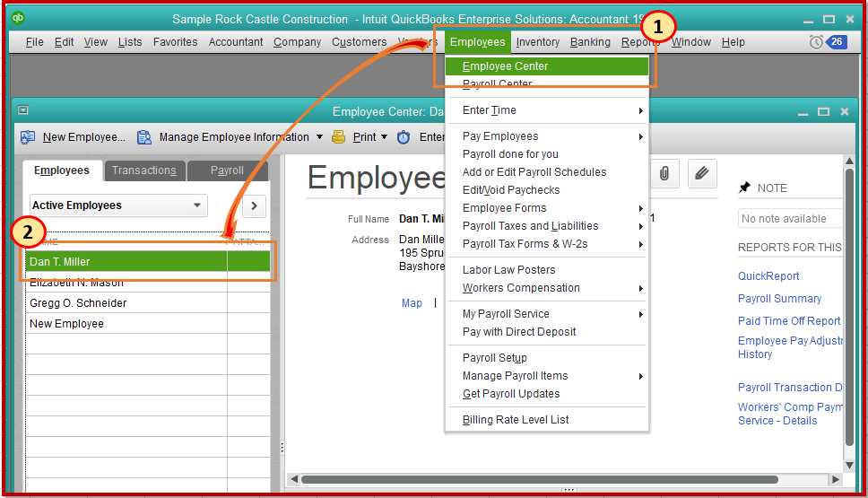Expand Payroll Taxes and Liabilities submenu arrow

pos(640,226)
